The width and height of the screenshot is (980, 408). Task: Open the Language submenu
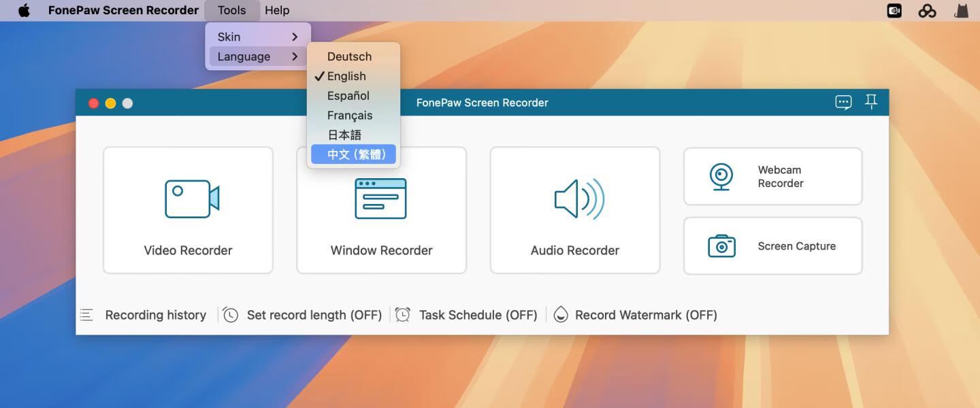click(245, 56)
